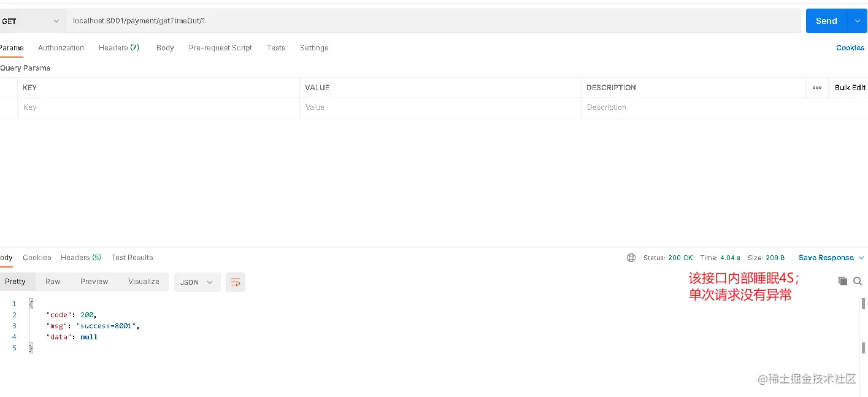Open the Tests tab
The width and height of the screenshot is (868, 397).
click(x=276, y=48)
